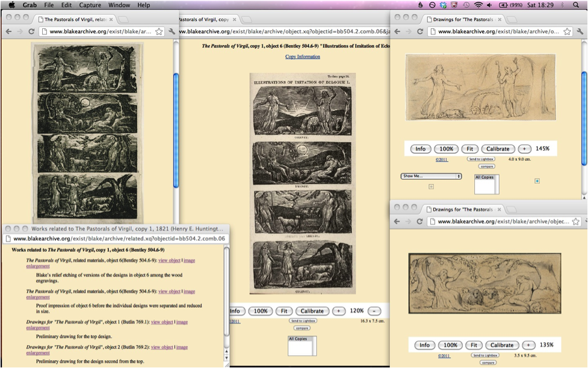Follow the 'Copy Information' link
588x368 pixels.
click(x=303, y=57)
